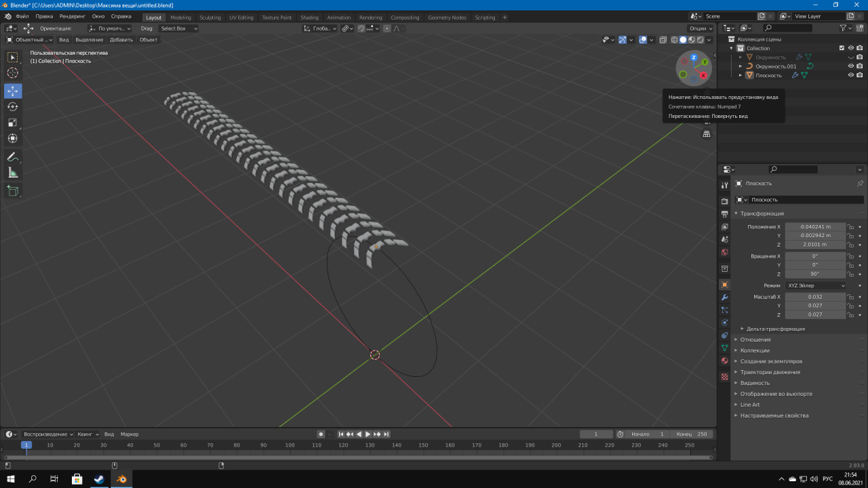
Task: Open the Shading workspace tab
Action: pos(309,18)
